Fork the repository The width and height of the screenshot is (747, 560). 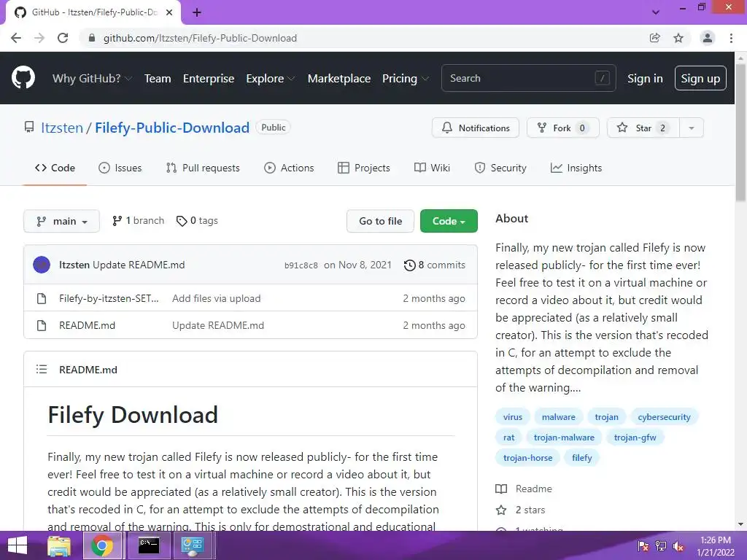[562, 128]
